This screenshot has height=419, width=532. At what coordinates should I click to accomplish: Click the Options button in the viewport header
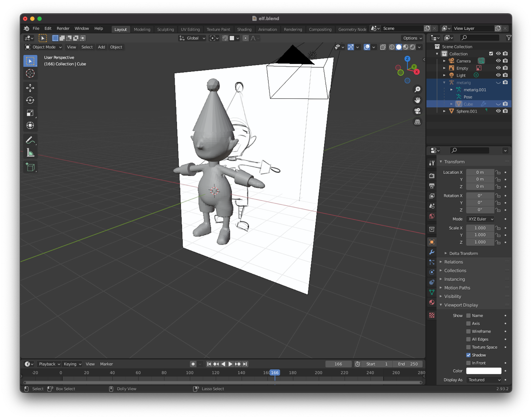[411, 38]
